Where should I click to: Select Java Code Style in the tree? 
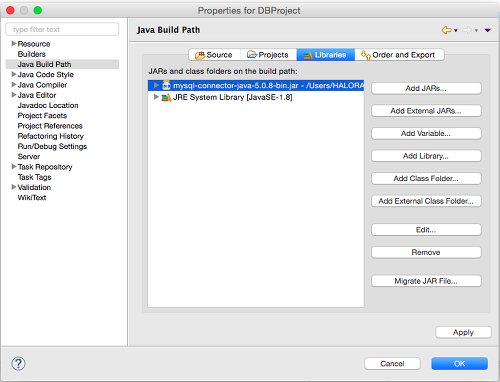46,74
